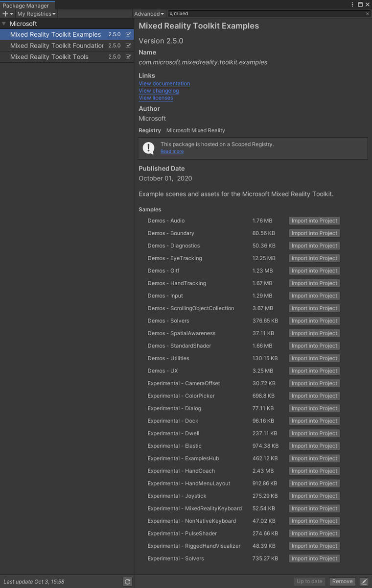372x588 pixels.
Task: Toggle checkmark for Mixed Reality Toolkit Examples
Action: (128, 34)
